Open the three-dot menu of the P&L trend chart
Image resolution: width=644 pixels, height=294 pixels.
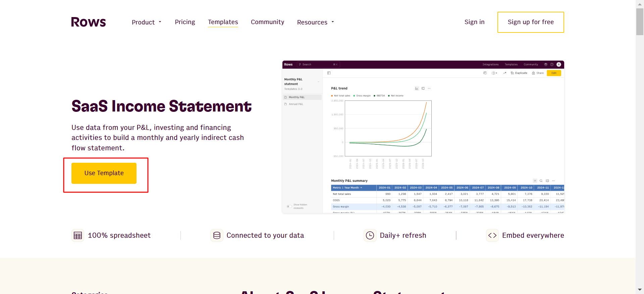(x=429, y=88)
